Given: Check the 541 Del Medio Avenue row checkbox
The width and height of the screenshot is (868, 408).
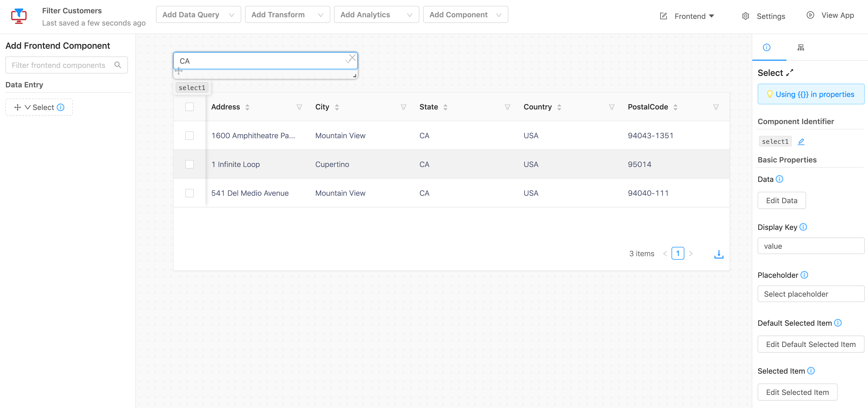Looking at the screenshot, I should 190,193.
